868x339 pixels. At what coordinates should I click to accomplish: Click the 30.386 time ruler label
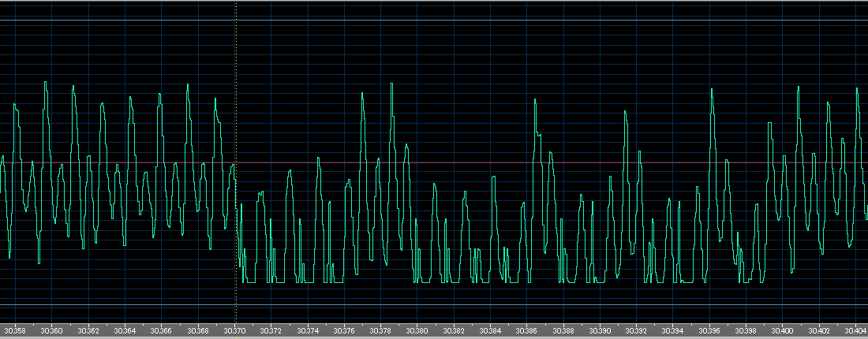click(x=526, y=330)
